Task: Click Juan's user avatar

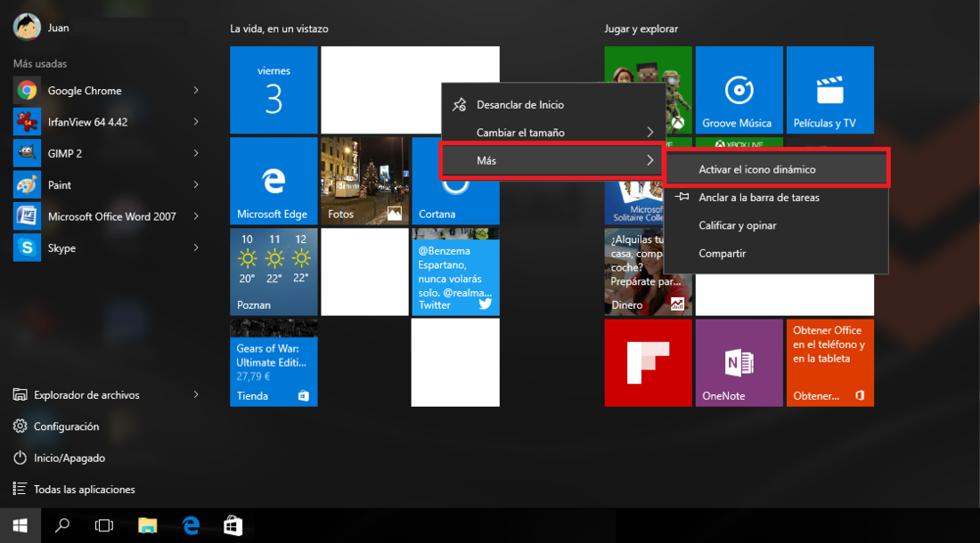Action: (27, 28)
